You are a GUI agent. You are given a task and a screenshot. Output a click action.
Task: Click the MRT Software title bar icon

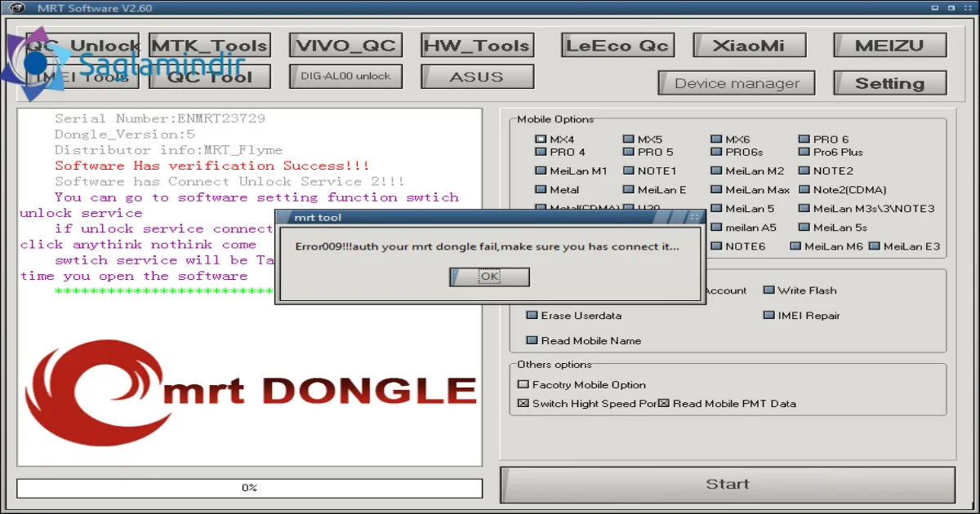[16, 8]
